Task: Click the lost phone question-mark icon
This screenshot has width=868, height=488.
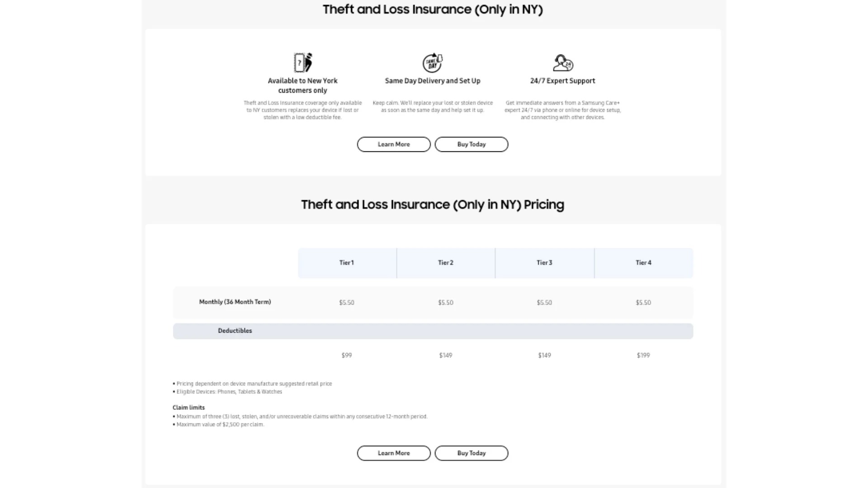Action: coord(302,63)
